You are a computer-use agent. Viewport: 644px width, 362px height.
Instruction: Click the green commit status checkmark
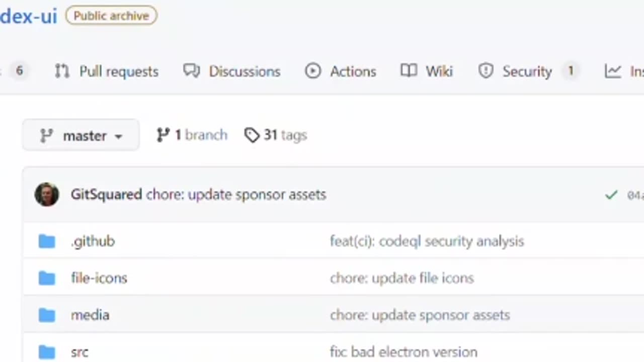click(611, 195)
